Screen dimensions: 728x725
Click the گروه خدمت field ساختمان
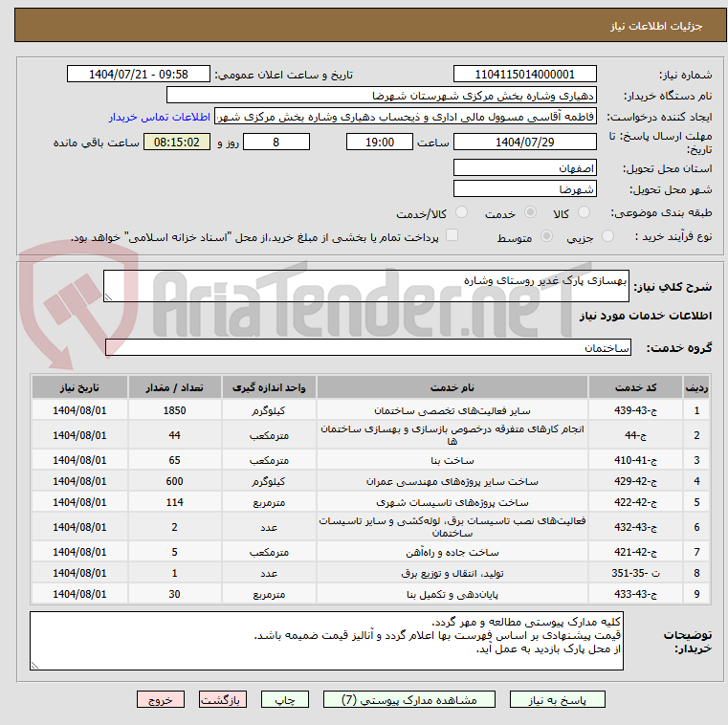click(x=368, y=347)
